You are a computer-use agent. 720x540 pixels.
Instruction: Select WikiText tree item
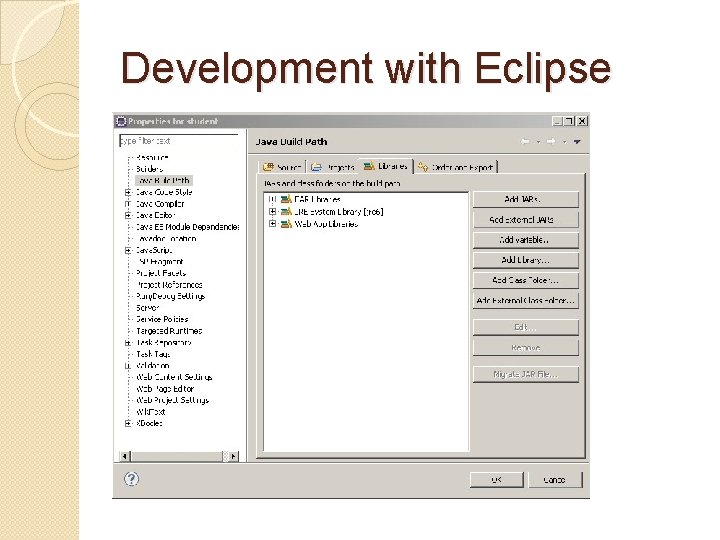pos(151,412)
